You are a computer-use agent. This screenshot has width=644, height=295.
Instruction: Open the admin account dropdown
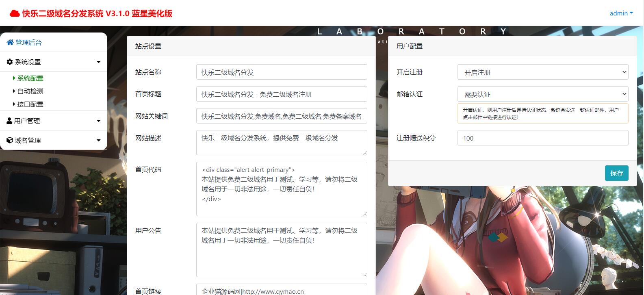(x=621, y=13)
